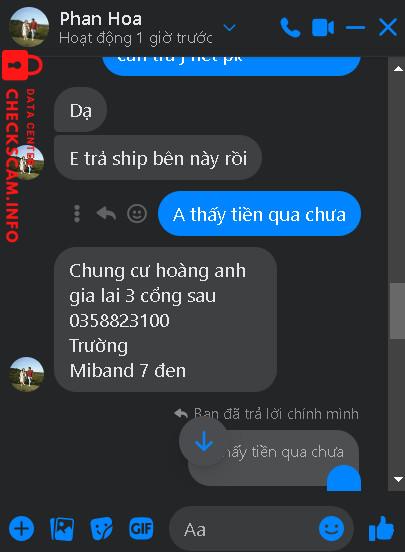Open the chat options chevron beside the name
Screen dimensions: 405x552
[230, 27]
